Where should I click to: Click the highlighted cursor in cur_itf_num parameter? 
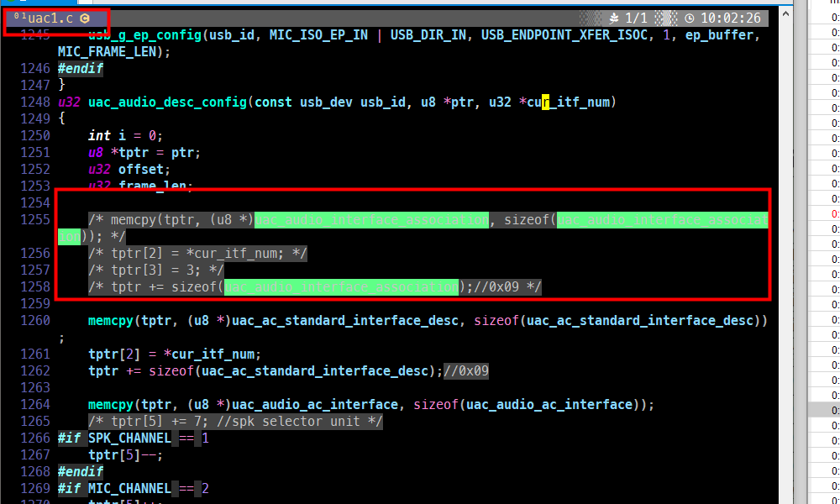click(x=545, y=102)
